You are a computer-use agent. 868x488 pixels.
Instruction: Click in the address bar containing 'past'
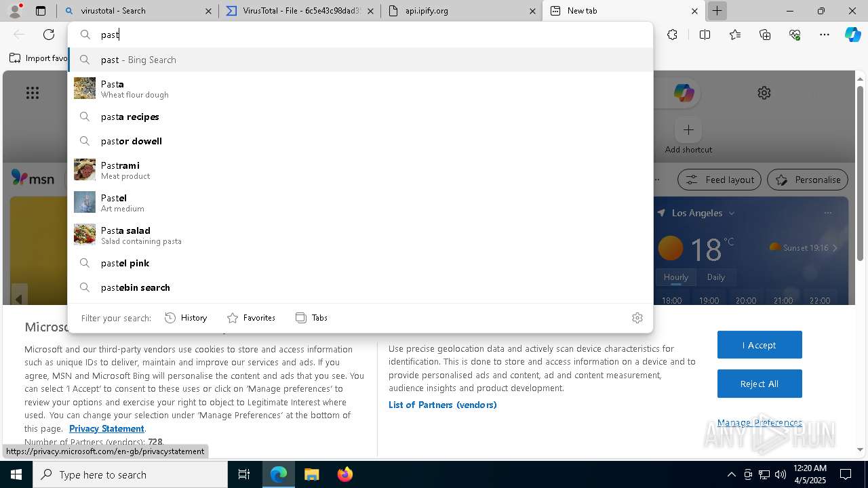click(360, 35)
